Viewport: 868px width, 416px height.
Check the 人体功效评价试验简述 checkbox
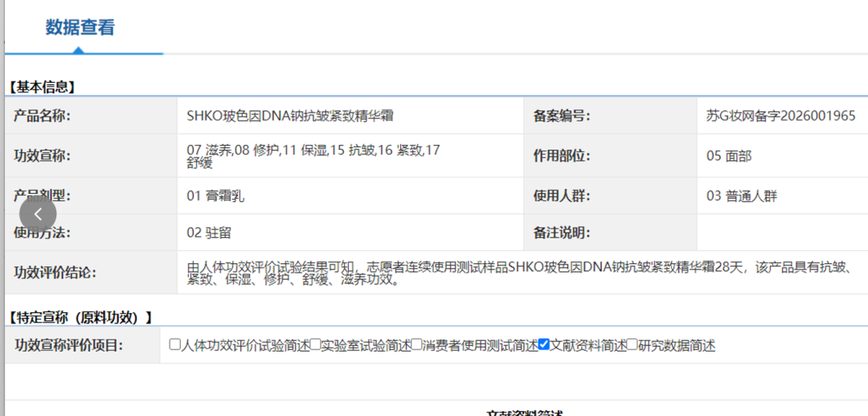tap(175, 344)
